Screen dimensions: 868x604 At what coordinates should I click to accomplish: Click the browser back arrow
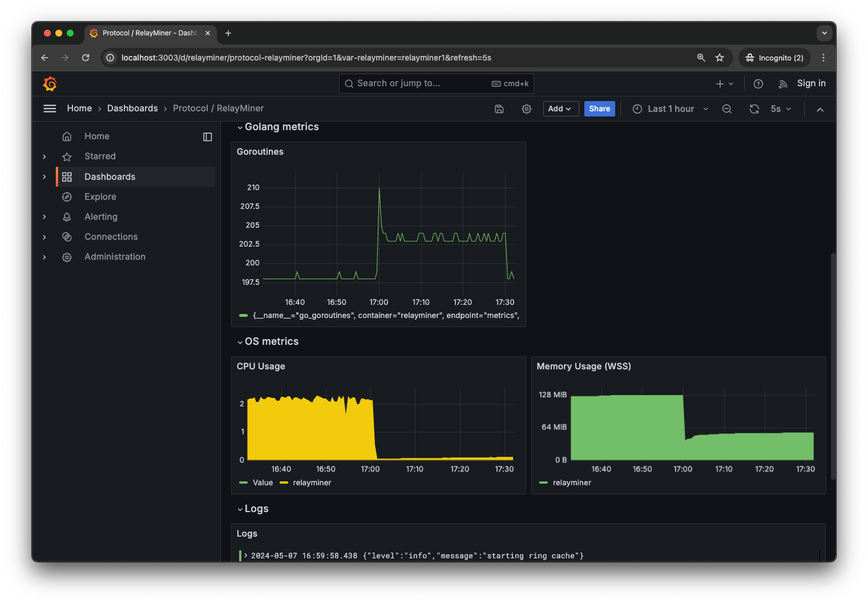(45, 58)
